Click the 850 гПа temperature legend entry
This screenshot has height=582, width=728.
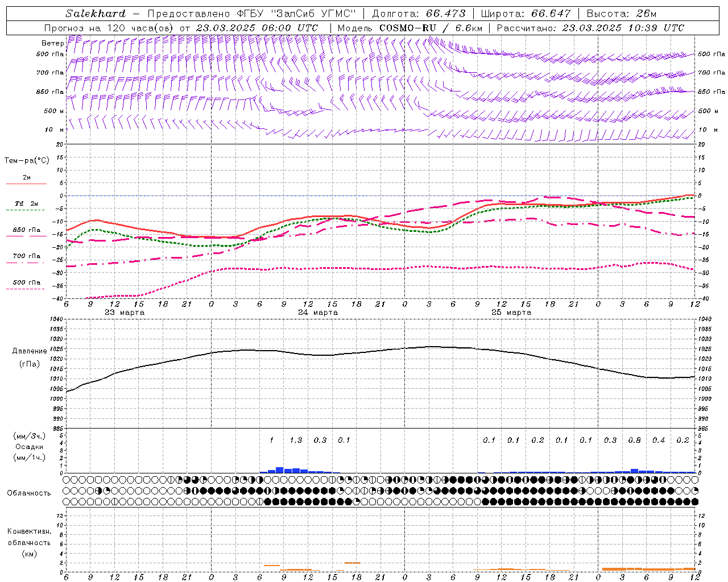pyautogui.click(x=27, y=230)
